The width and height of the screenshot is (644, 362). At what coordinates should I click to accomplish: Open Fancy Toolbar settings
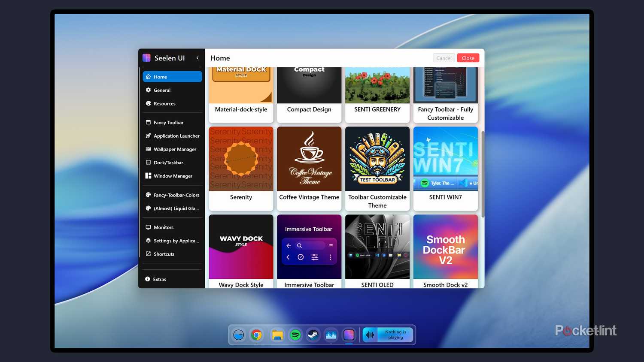click(x=172, y=122)
